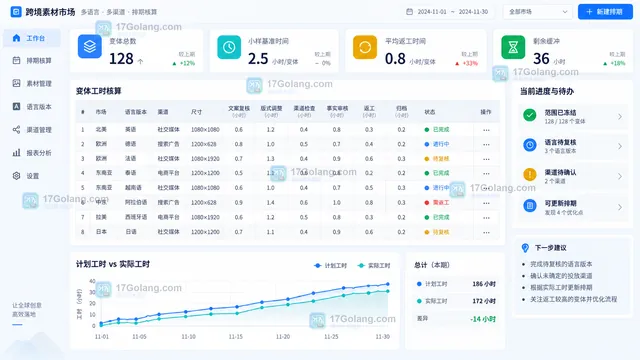This screenshot has width=640, height=360.
Task: Click the +33% trend on 平均返工时间 card
Action: pos(467,63)
